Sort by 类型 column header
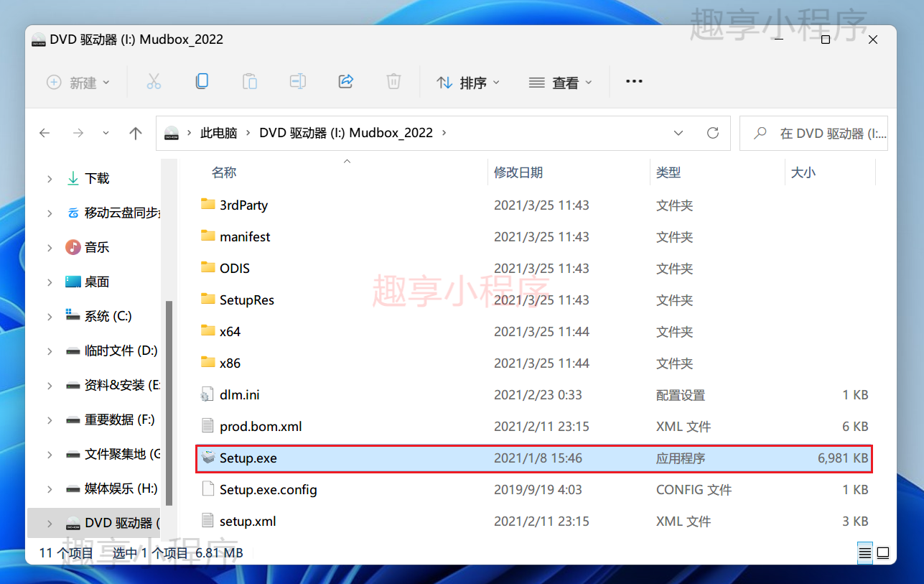Image resolution: width=924 pixels, height=584 pixels. point(668,172)
